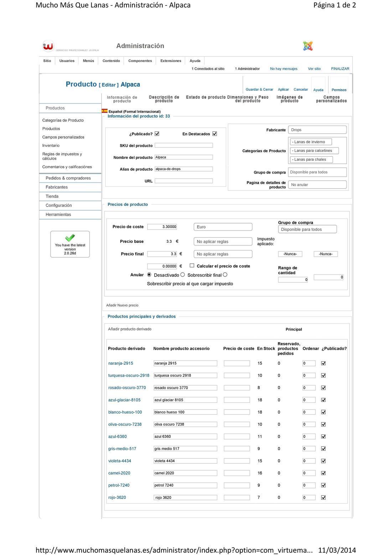Click Nombre del producto field
The width and height of the screenshot is (392, 555).
tap(184, 157)
